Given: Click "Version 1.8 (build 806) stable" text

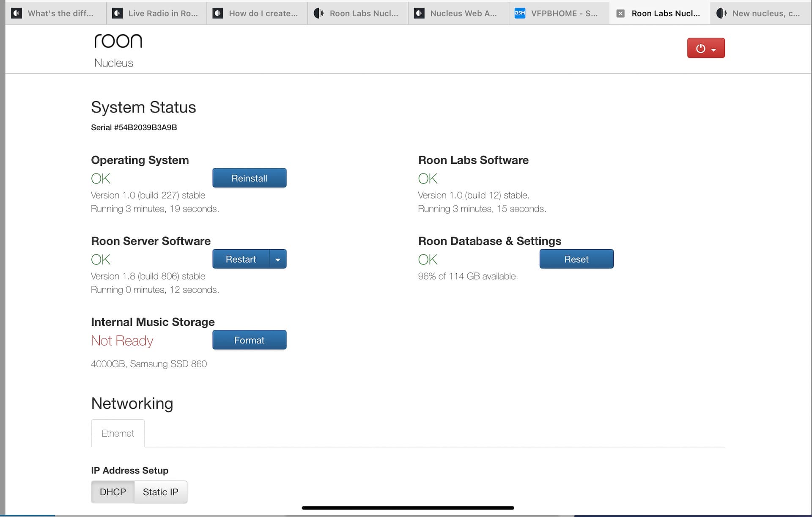Looking at the screenshot, I should click(x=148, y=276).
